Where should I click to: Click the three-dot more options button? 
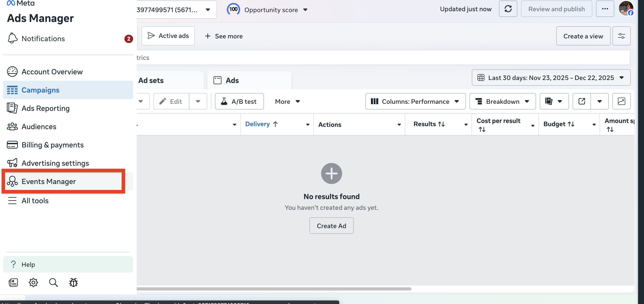605,9
